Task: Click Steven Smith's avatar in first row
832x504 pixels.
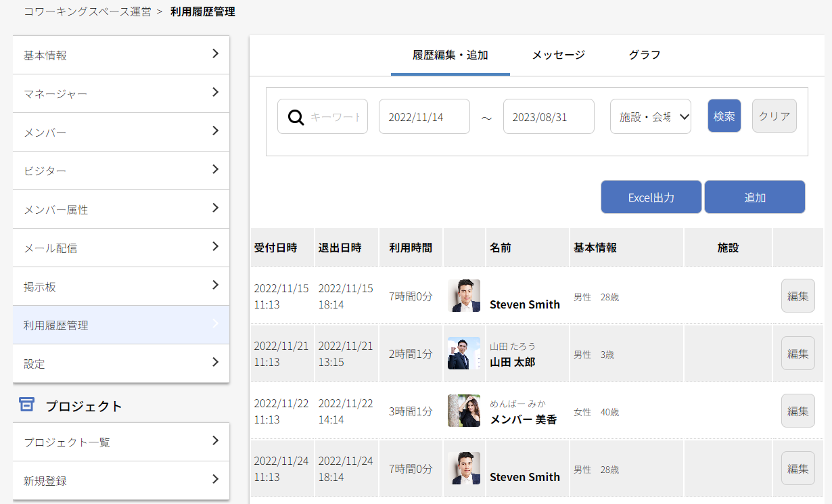Action: pos(464,296)
